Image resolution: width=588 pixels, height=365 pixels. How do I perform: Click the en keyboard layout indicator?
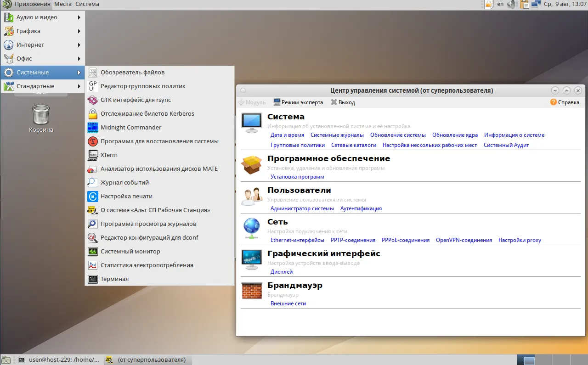(500, 4)
